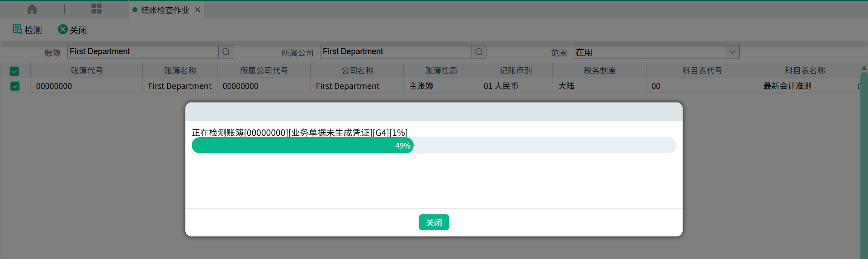Click the 49% progress bar
868x259 pixels.
point(303,145)
